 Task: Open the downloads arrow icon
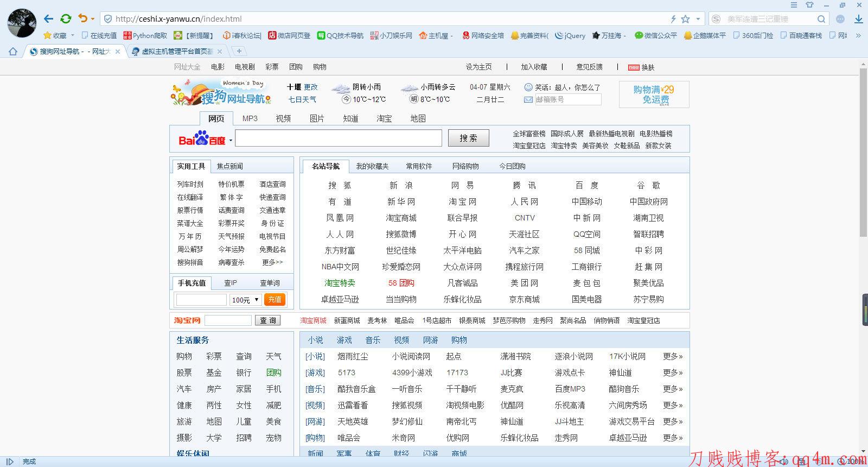(x=859, y=19)
